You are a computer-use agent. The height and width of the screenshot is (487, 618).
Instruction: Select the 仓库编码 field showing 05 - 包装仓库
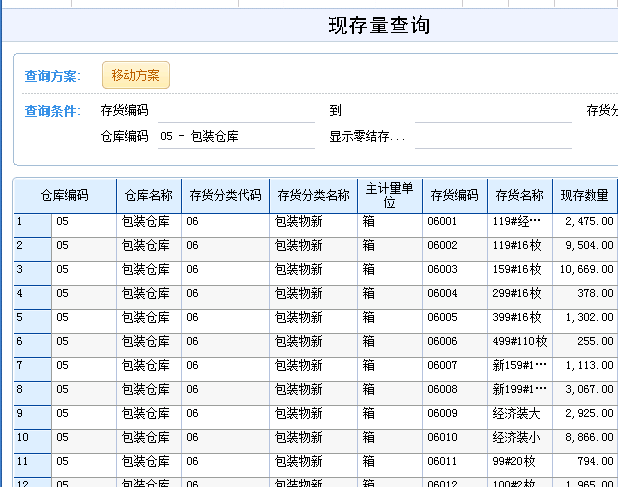[235, 136]
